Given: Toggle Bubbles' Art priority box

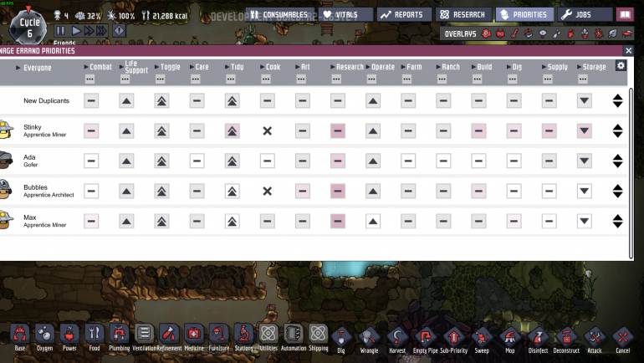Looking at the screenshot, I should [303, 191].
